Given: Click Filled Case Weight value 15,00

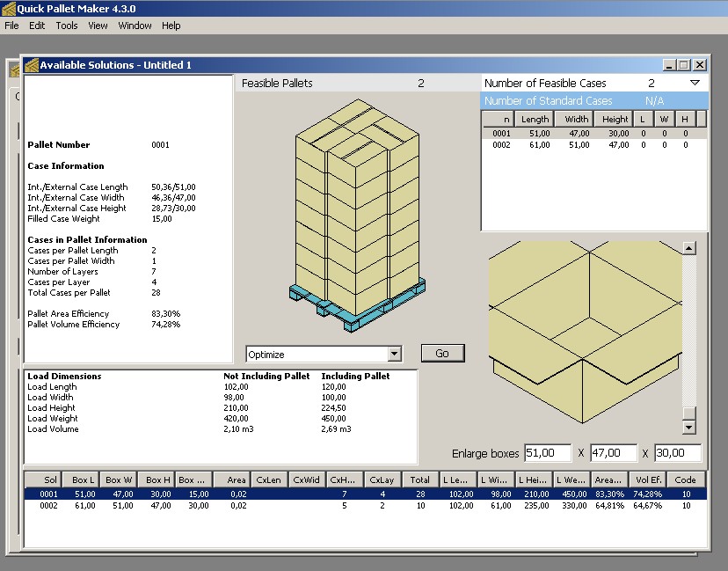Looking at the screenshot, I should point(162,219).
